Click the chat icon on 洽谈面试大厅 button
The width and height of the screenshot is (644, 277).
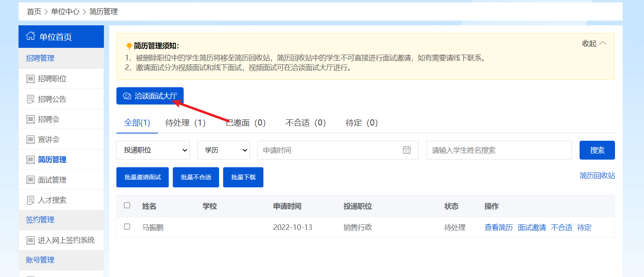(127, 96)
